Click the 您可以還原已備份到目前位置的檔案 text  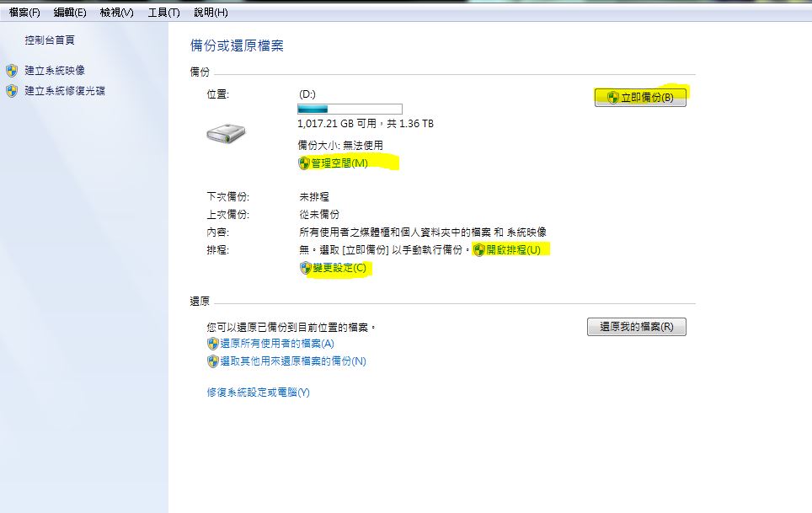(x=291, y=327)
